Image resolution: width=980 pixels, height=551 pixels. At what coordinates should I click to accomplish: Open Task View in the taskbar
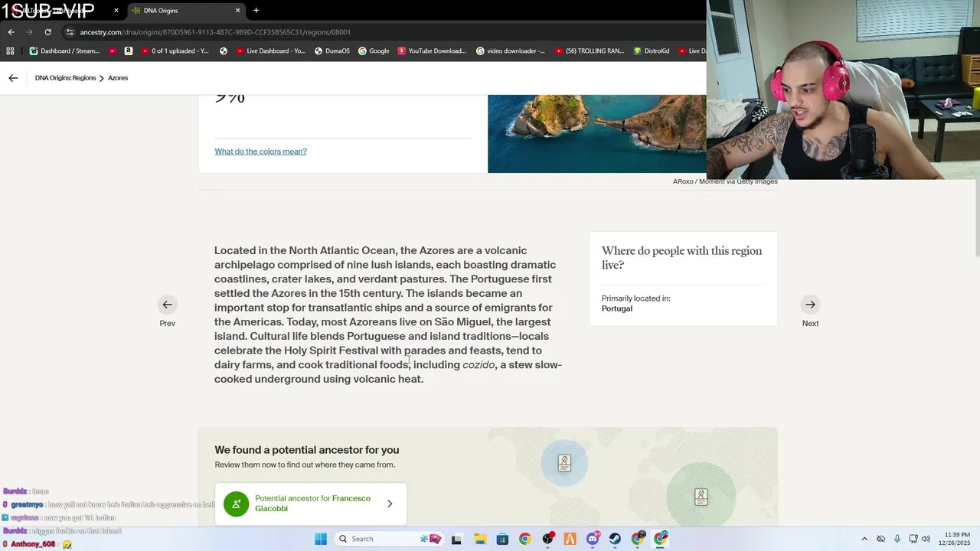pyautogui.click(x=457, y=539)
